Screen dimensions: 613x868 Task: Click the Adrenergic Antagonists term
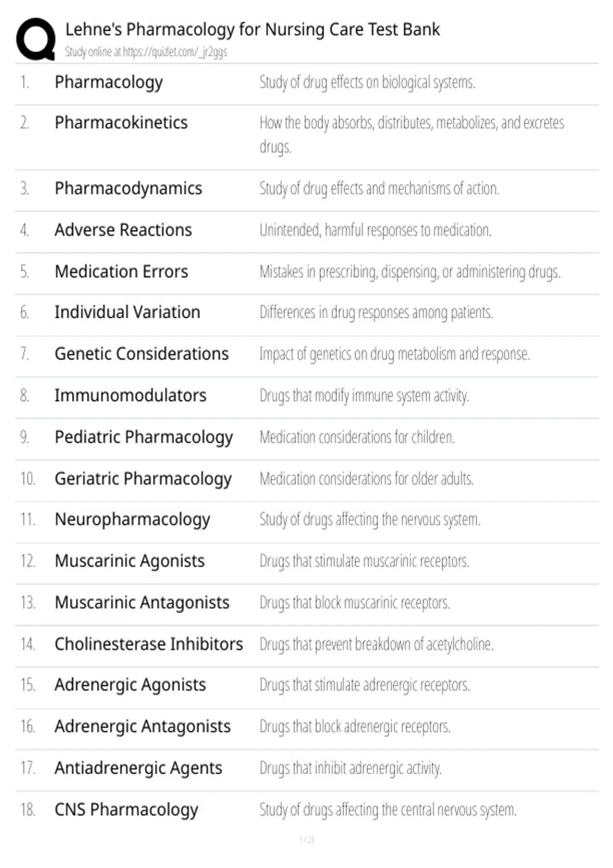tap(143, 727)
